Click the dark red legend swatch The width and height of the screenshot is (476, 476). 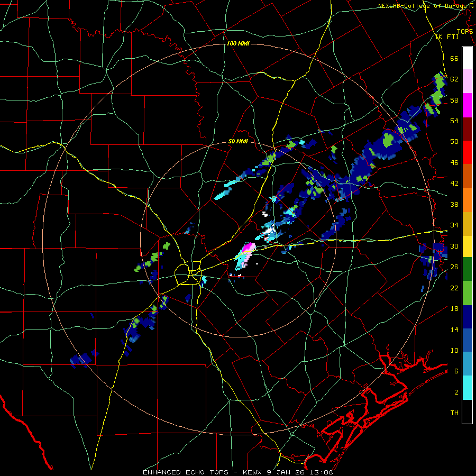tap(467, 129)
